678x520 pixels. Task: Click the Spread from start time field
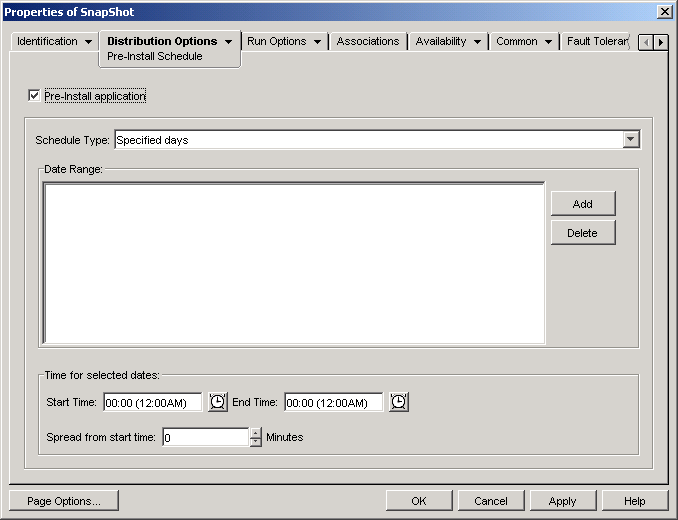click(x=206, y=437)
